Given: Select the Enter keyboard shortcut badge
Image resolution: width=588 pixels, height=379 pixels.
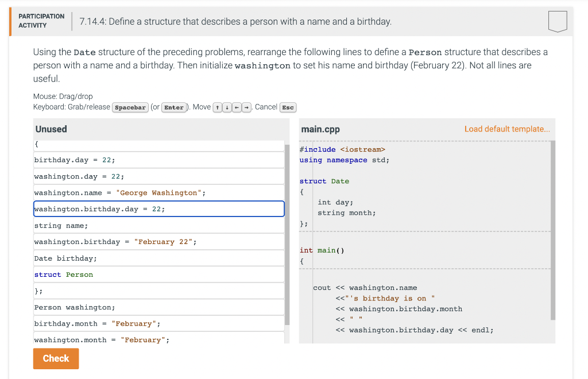Looking at the screenshot, I should pyautogui.click(x=174, y=107).
